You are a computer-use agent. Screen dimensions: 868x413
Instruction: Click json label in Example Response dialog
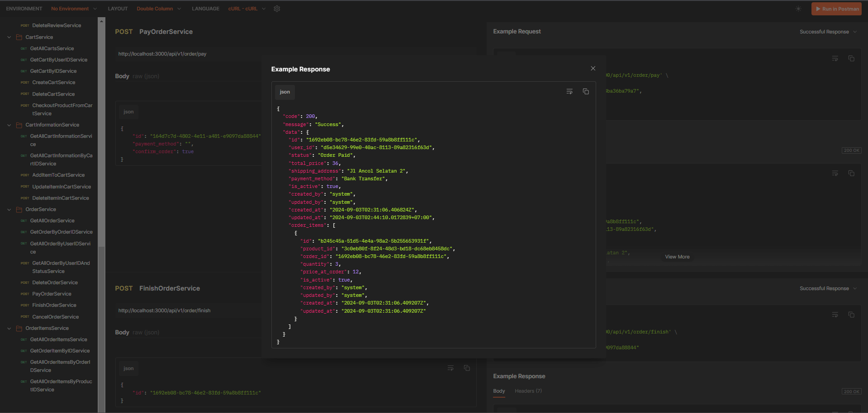[x=285, y=92]
